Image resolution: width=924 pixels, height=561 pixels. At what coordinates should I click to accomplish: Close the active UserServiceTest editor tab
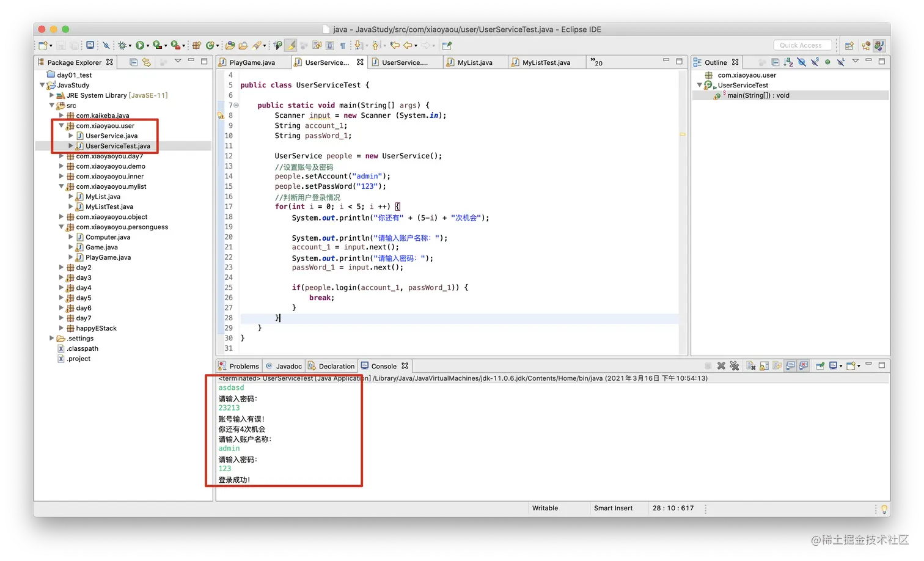pyautogui.click(x=360, y=62)
